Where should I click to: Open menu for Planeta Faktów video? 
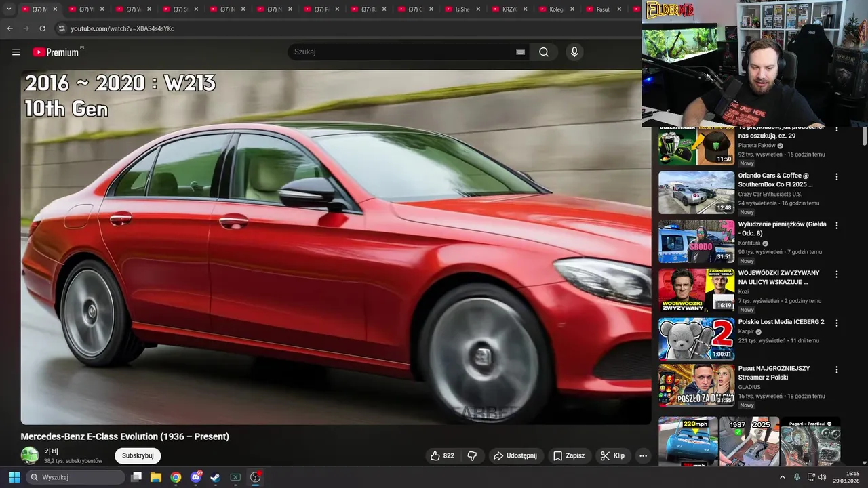[836, 129]
